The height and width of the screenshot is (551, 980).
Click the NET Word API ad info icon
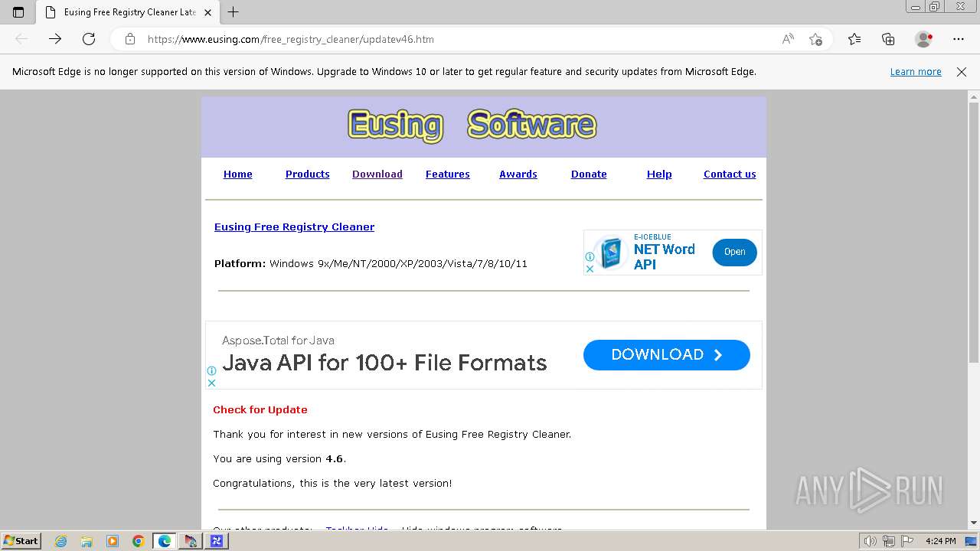[x=590, y=257]
